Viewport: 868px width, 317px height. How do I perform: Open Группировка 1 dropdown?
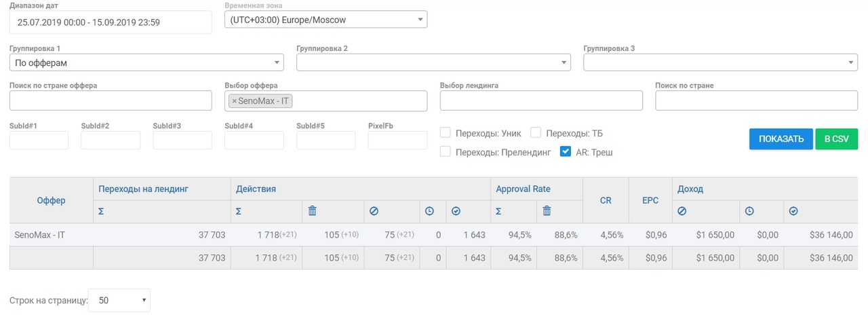pos(146,62)
